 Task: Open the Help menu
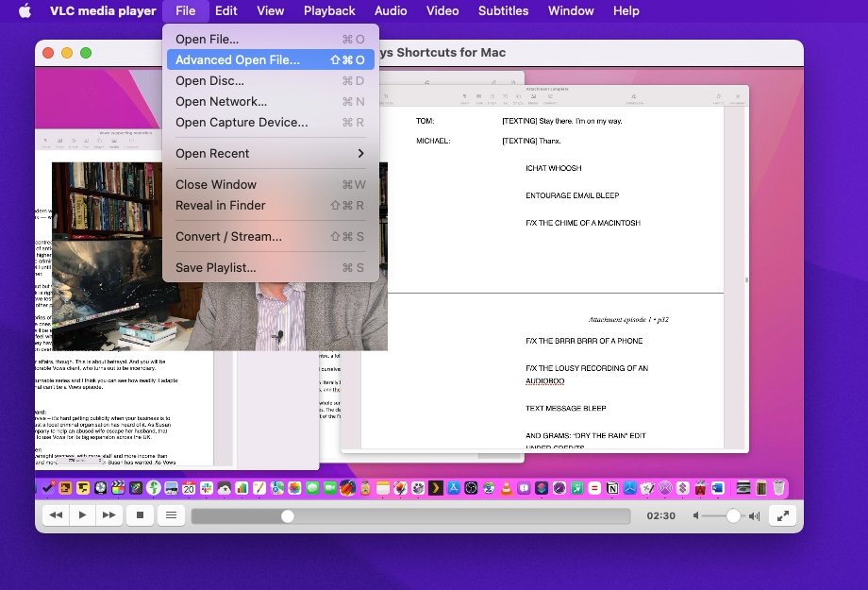[626, 10]
